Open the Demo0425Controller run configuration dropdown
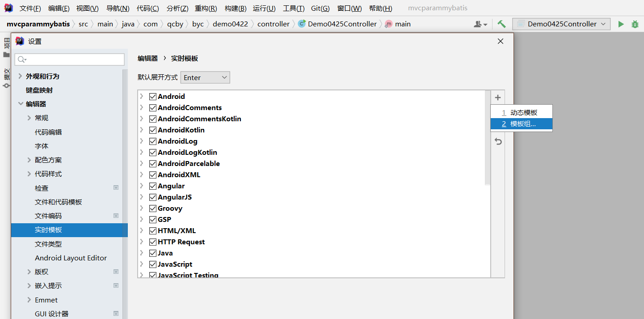644x319 pixels. 561,24
